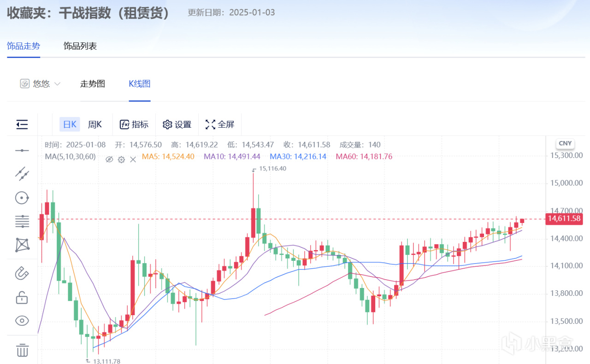The width and height of the screenshot is (590, 364).
Task: Open MA indicator settings gear
Action: (121, 159)
